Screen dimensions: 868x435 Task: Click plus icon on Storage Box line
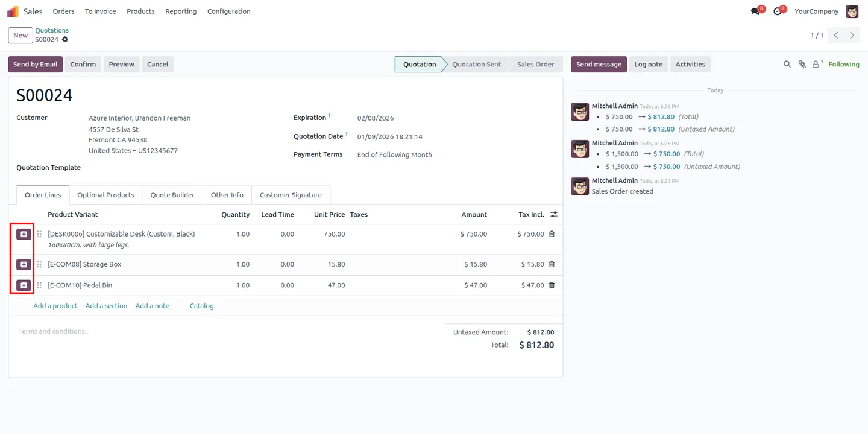tap(24, 264)
